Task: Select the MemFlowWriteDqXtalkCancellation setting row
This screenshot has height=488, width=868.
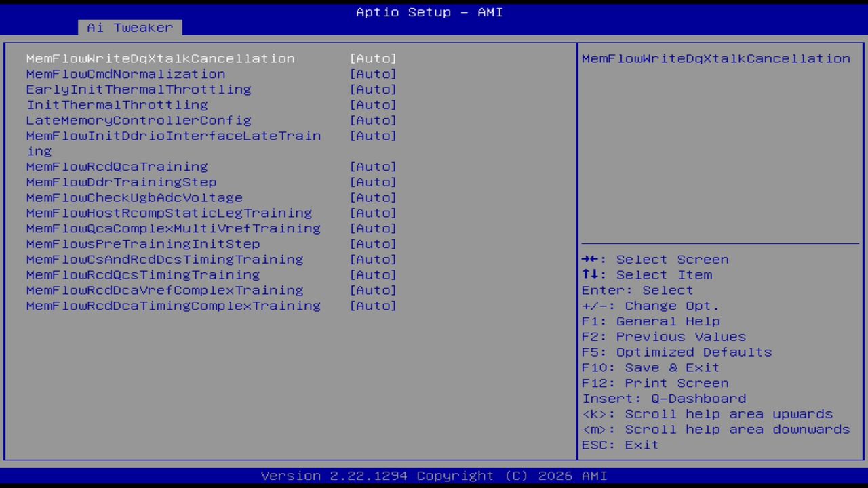Action: click(x=160, y=58)
